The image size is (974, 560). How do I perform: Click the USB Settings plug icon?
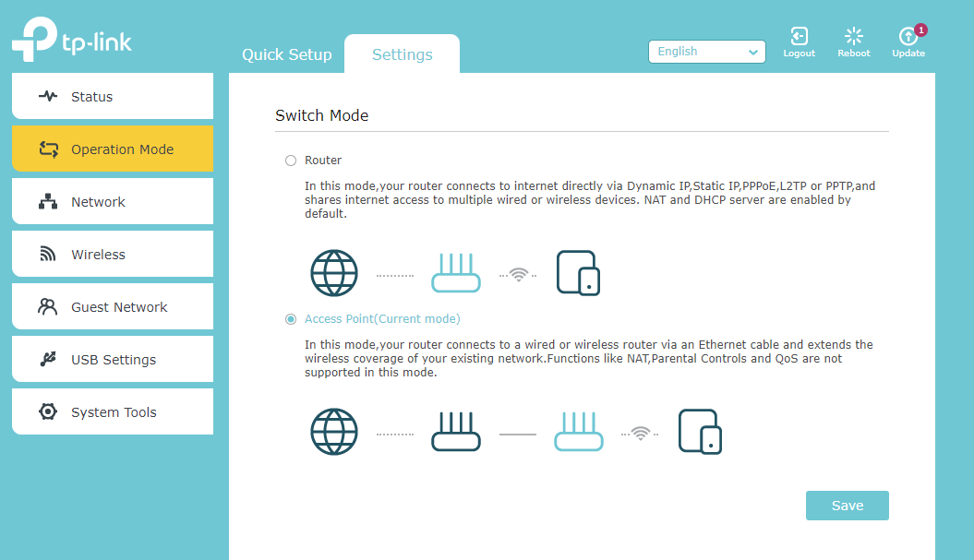point(48,359)
